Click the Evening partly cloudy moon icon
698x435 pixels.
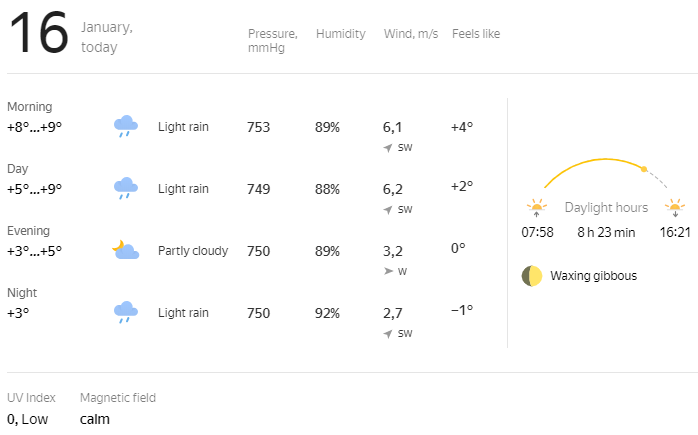pyautogui.click(x=125, y=251)
